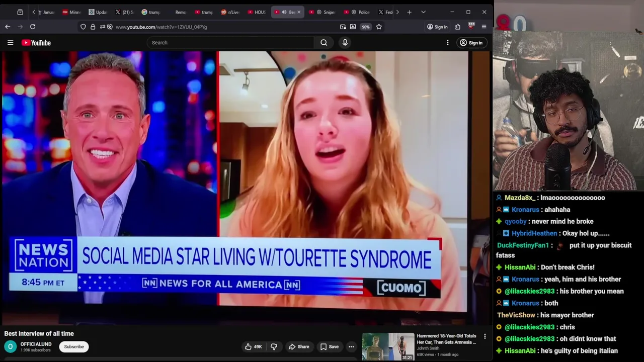Go to the YouTube home logo
The width and height of the screenshot is (644, 362).
(36, 43)
